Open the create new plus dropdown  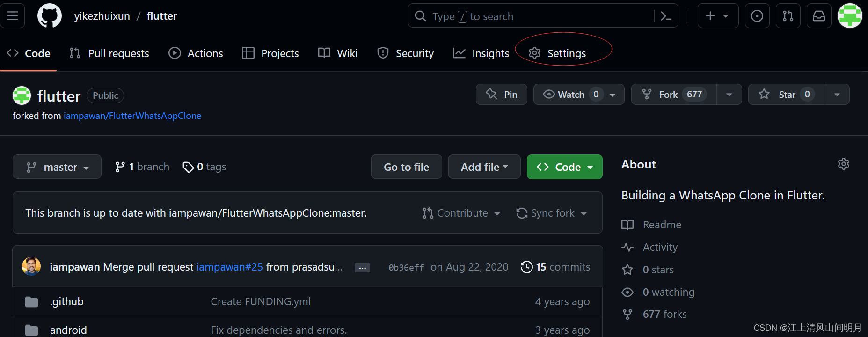tap(718, 16)
